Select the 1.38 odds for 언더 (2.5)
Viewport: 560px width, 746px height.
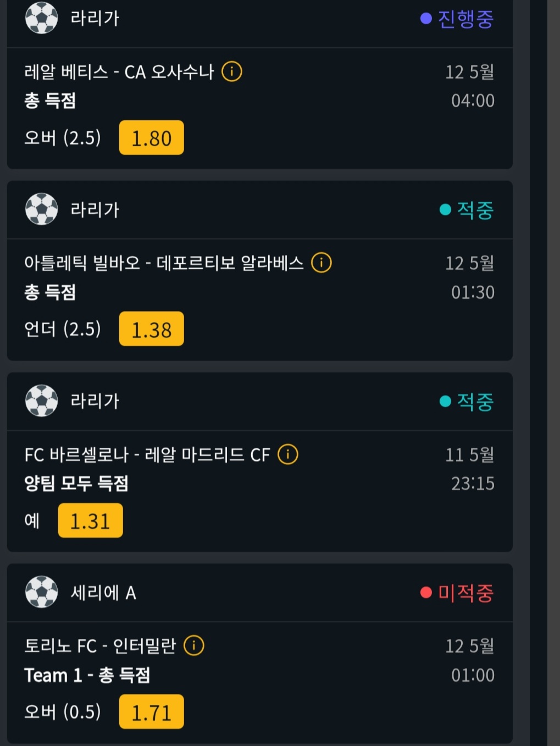(151, 329)
